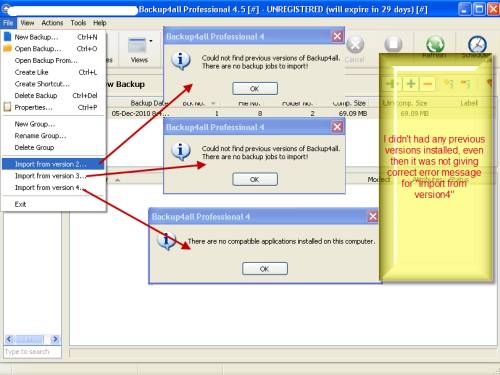Select Create Like menu entry
The width and height of the screenshot is (500, 375).
pos(54,72)
